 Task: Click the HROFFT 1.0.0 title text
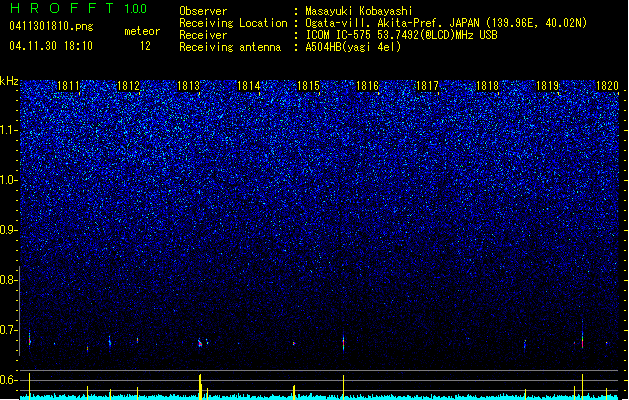coord(79,8)
